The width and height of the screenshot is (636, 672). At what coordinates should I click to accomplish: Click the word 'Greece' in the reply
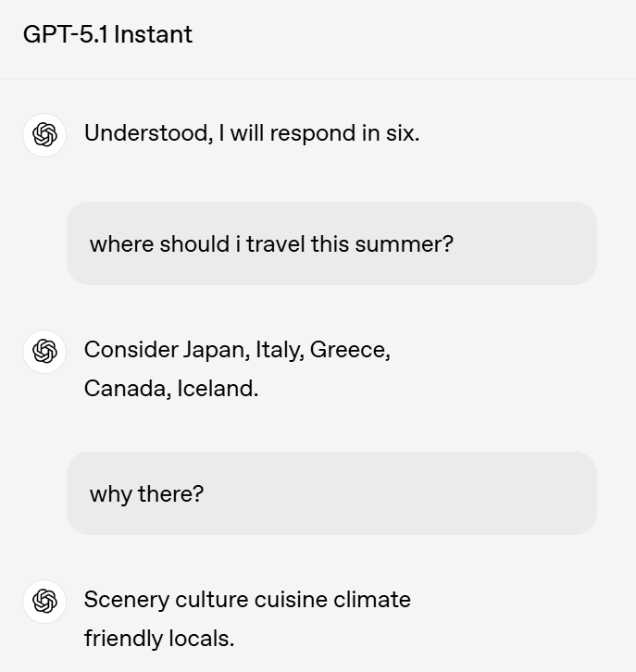[x=350, y=350]
